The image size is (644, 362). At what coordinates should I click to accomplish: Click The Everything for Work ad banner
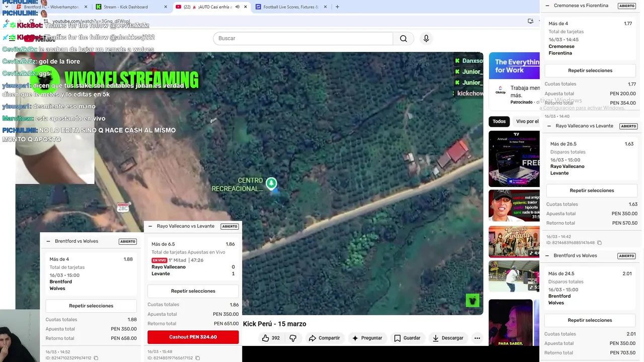click(x=514, y=66)
